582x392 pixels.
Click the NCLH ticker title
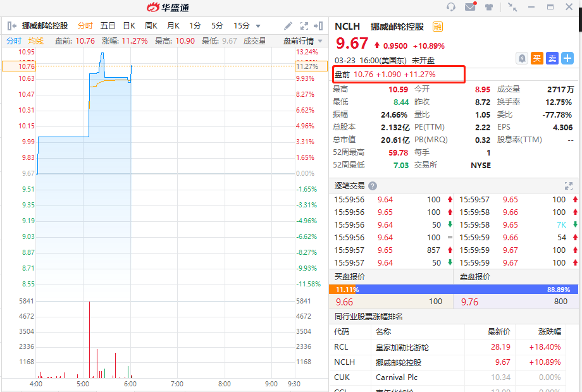click(347, 27)
